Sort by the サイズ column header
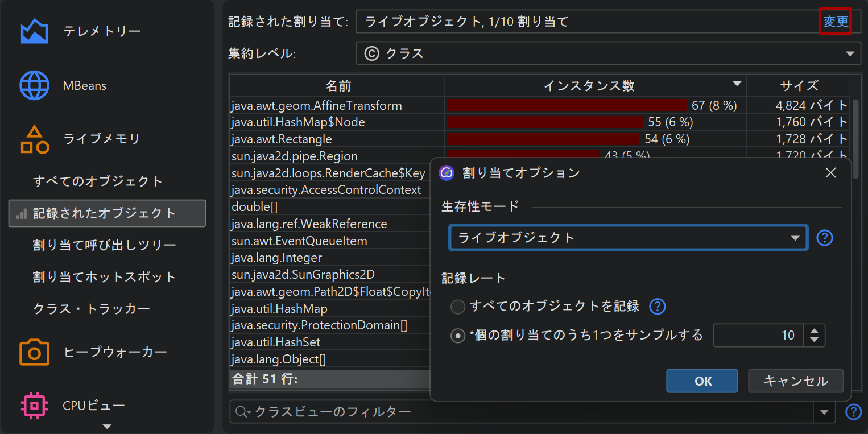 coord(799,86)
